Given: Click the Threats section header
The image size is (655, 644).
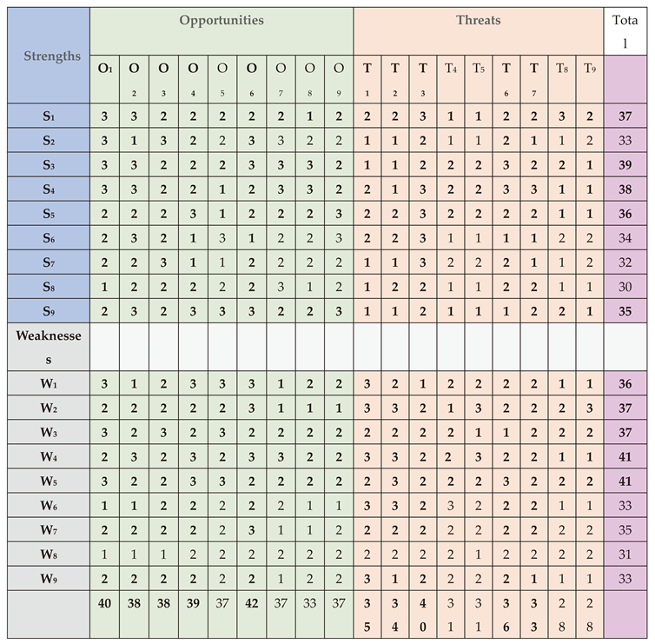Looking at the screenshot, I should coord(479,20).
